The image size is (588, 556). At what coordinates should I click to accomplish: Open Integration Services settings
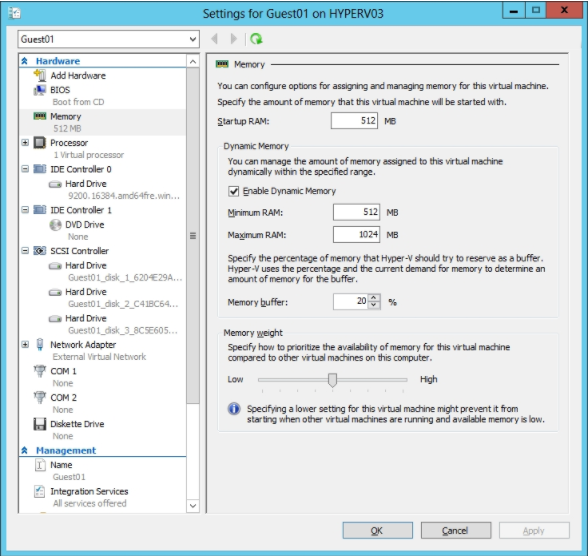pos(102,497)
